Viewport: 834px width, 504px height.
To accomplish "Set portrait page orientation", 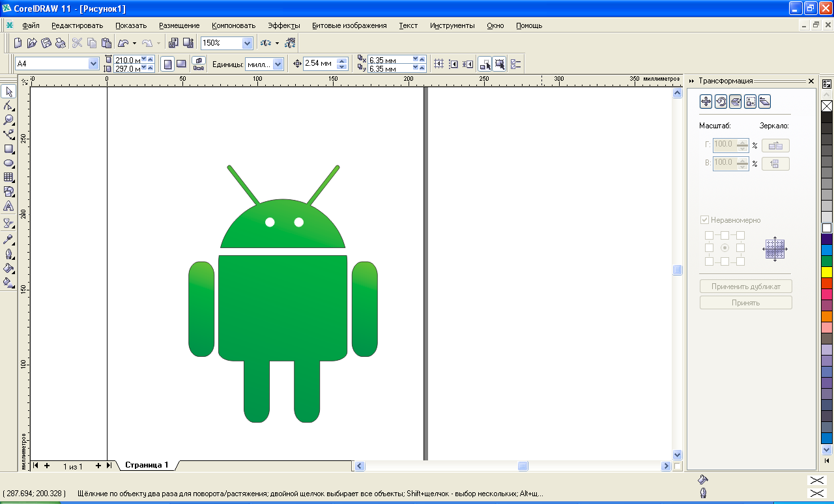I will tap(167, 64).
